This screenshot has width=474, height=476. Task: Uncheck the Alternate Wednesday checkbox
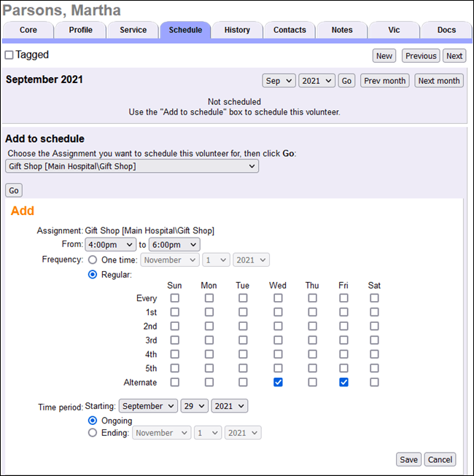[278, 382]
